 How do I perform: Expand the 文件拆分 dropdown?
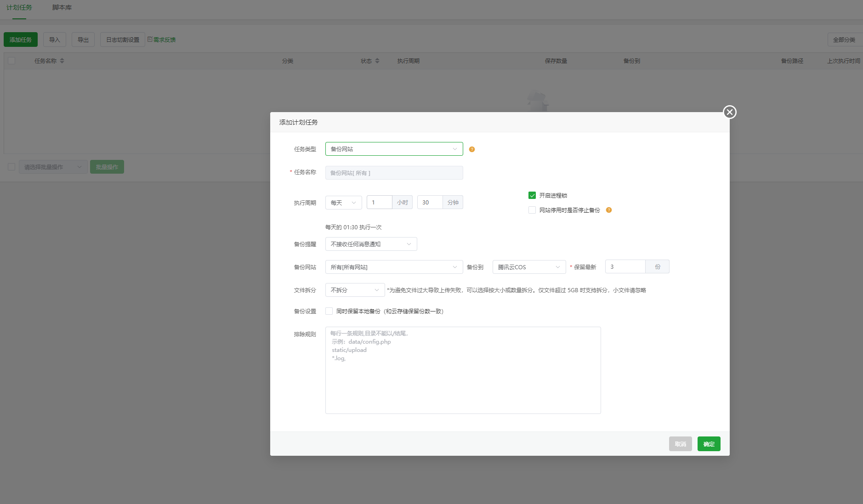pos(355,290)
